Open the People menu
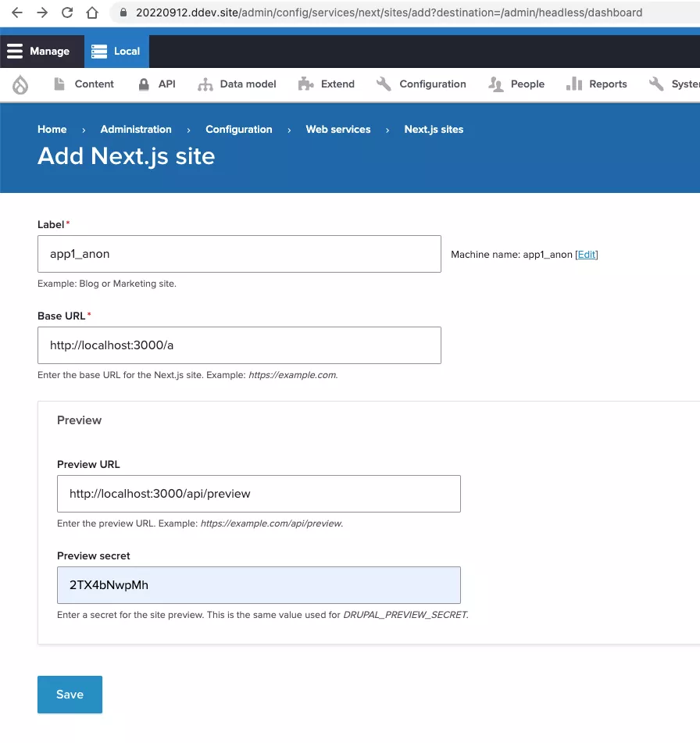Screen dimensions: 700x743 tap(516, 84)
